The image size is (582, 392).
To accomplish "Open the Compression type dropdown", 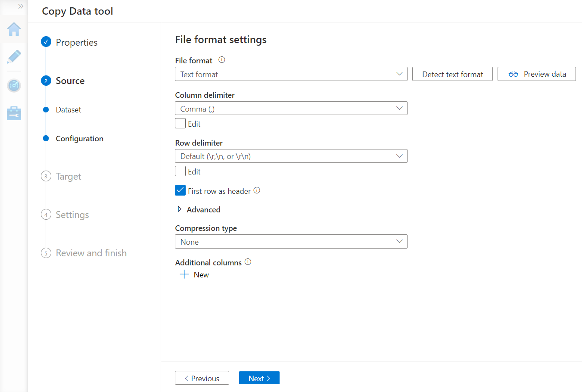I will pyautogui.click(x=291, y=242).
